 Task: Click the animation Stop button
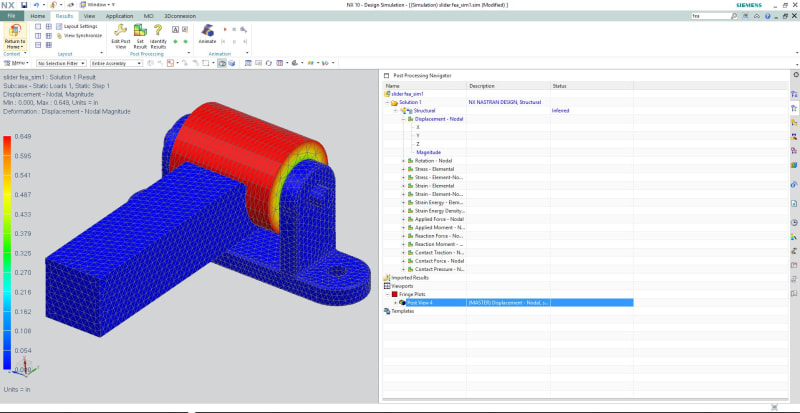point(234,30)
